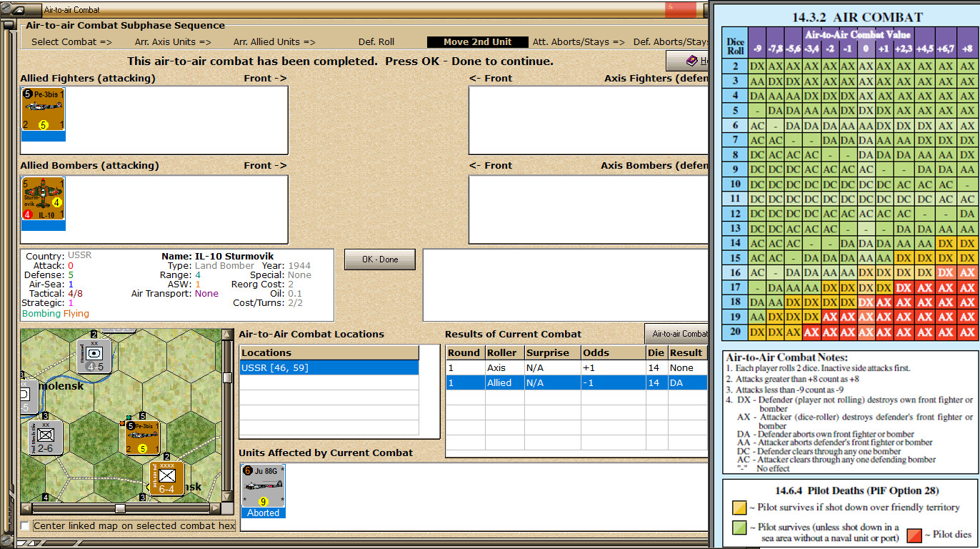
Task: Click the aborted Ju 88G unit counter
Action: point(263,491)
